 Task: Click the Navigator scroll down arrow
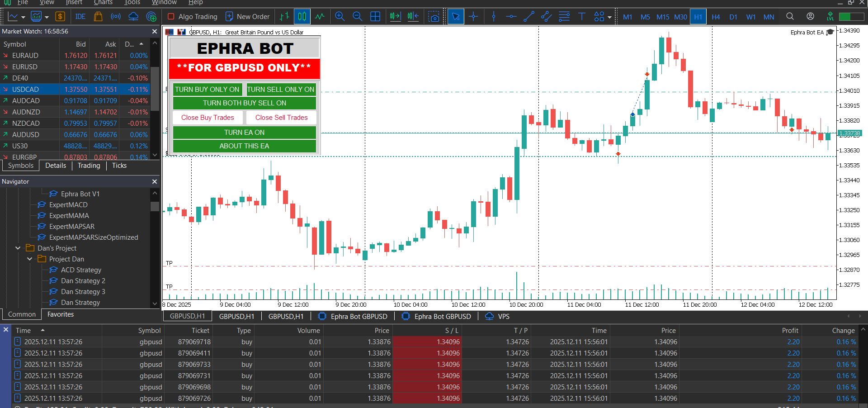point(155,304)
